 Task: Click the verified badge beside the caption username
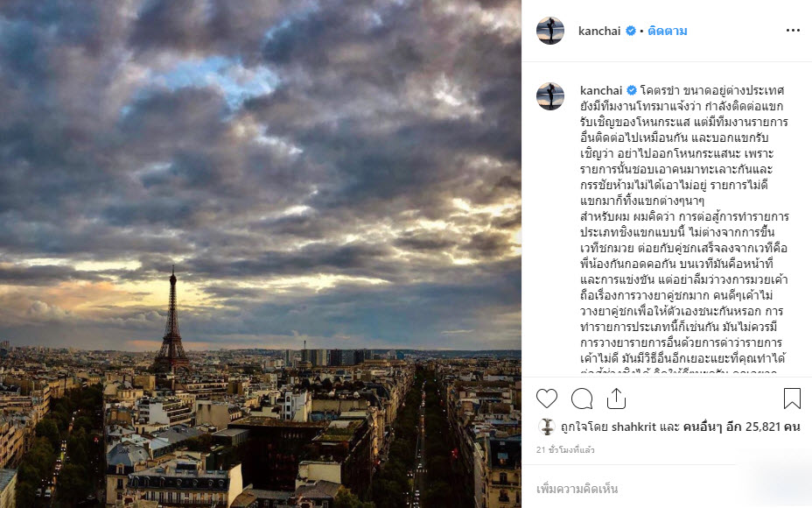pyautogui.click(x=631, y=90)
